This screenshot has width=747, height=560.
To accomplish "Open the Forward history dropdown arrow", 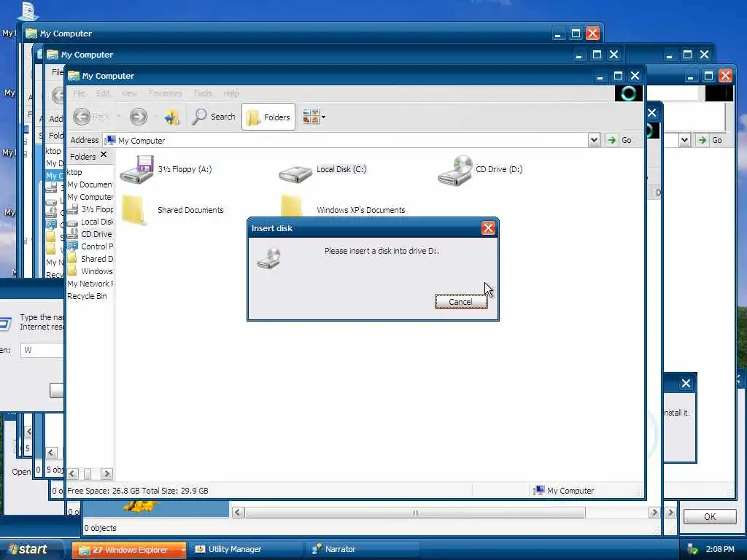I will (x=155, y=116).
